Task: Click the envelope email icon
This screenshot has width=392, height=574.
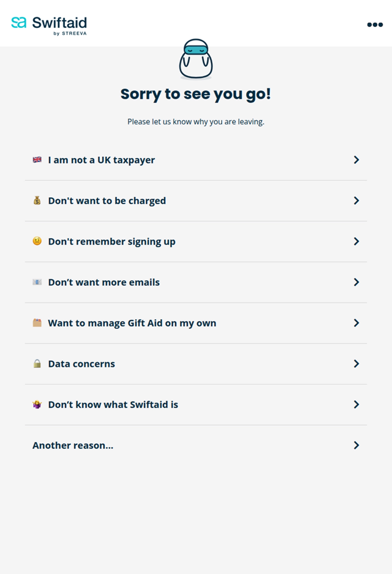Action: coord(37,282)
